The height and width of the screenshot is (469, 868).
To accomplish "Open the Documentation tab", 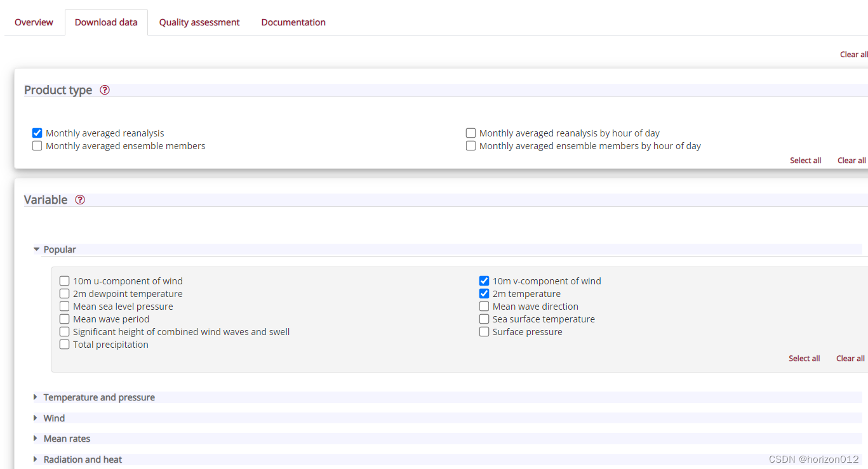I will tap(293, 22).
